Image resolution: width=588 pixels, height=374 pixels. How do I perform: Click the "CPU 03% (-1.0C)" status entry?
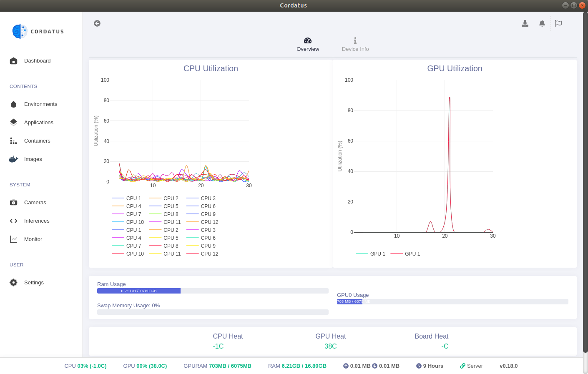pos(85,366)
